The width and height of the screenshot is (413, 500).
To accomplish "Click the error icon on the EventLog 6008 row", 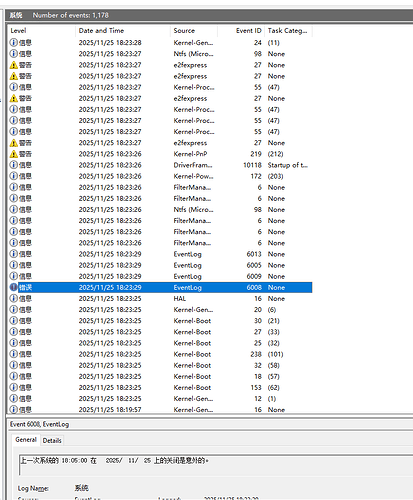I will click(x=13, y=287).
